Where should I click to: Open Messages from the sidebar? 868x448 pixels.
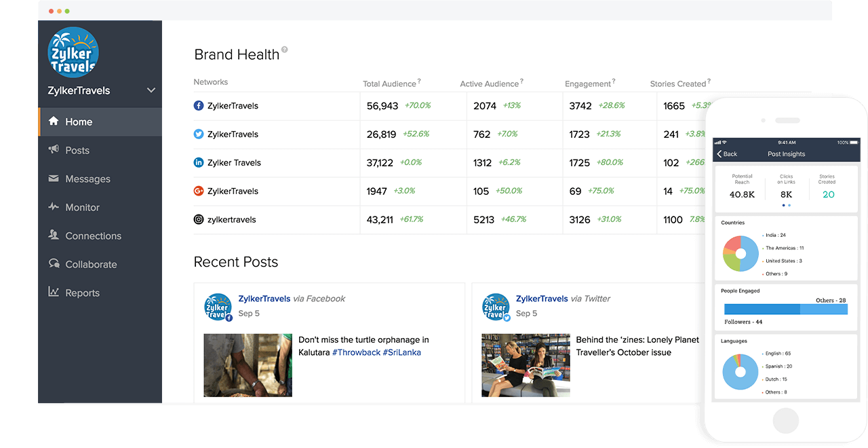(87, 179)
